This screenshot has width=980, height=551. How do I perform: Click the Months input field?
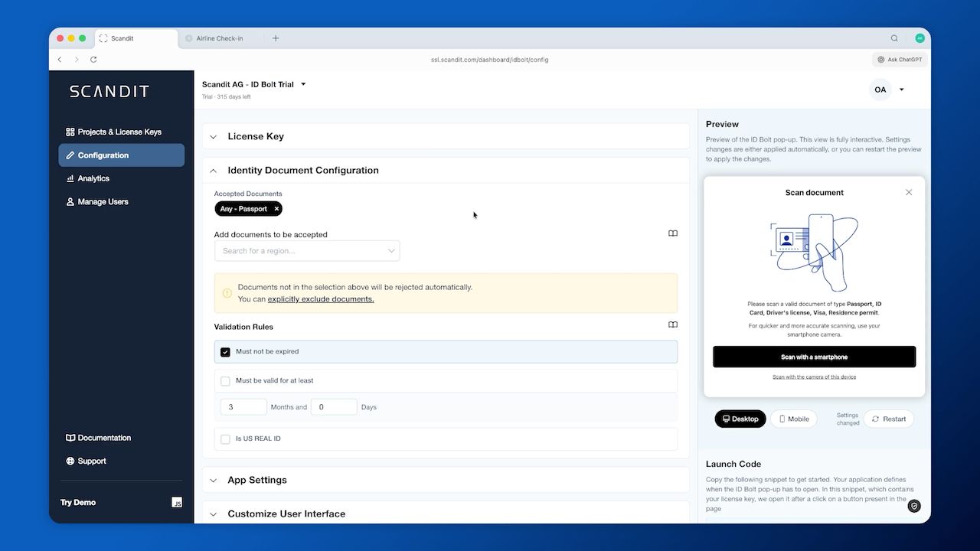[x=243, y=407]
